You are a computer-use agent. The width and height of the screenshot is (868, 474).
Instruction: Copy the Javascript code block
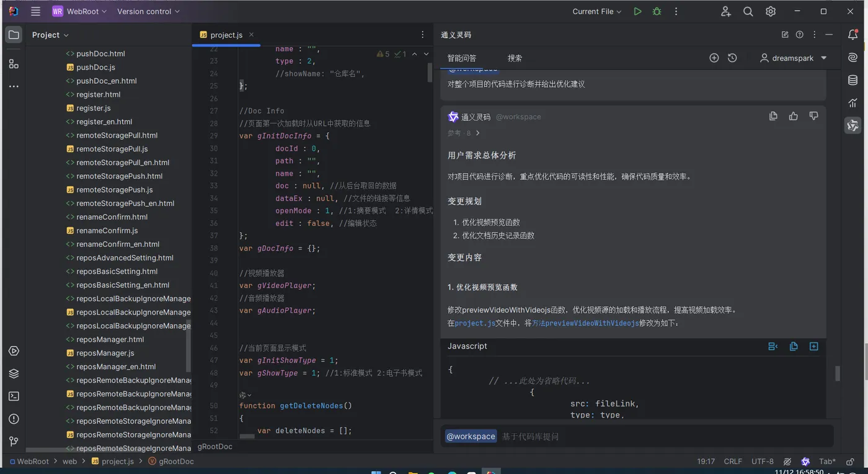click(x=794, y=346)
